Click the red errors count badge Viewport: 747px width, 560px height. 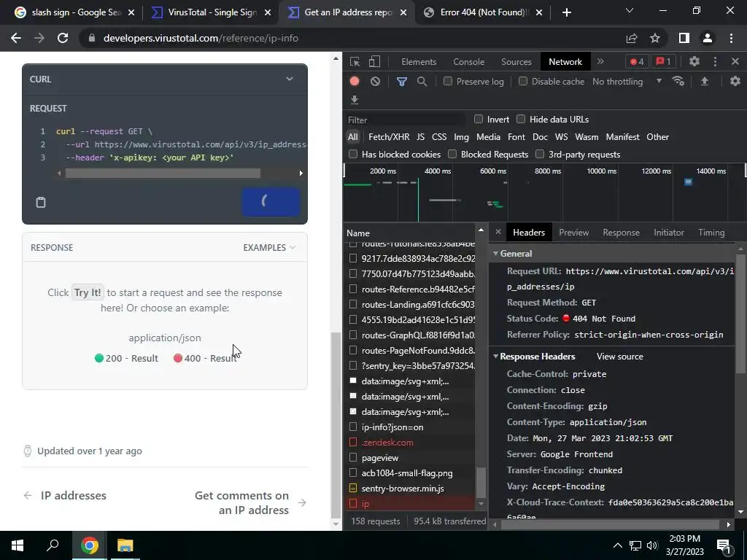click(x=637, y=61)
